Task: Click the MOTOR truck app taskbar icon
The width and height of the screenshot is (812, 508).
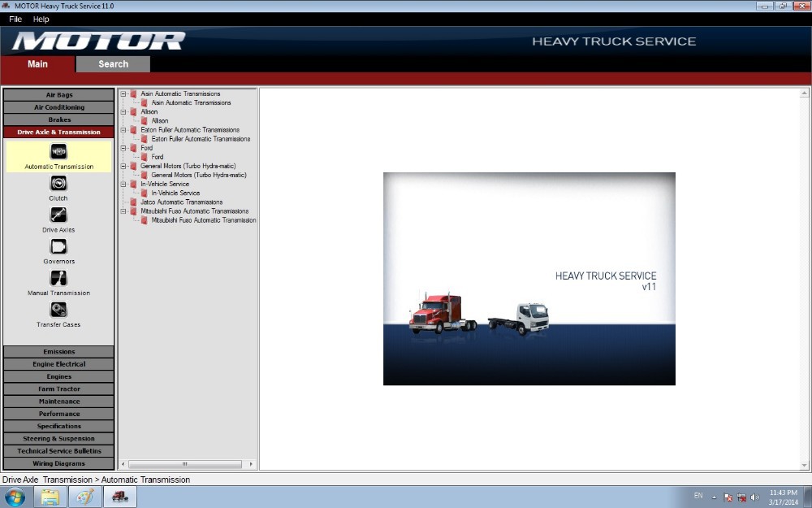Action: (120, 497)
